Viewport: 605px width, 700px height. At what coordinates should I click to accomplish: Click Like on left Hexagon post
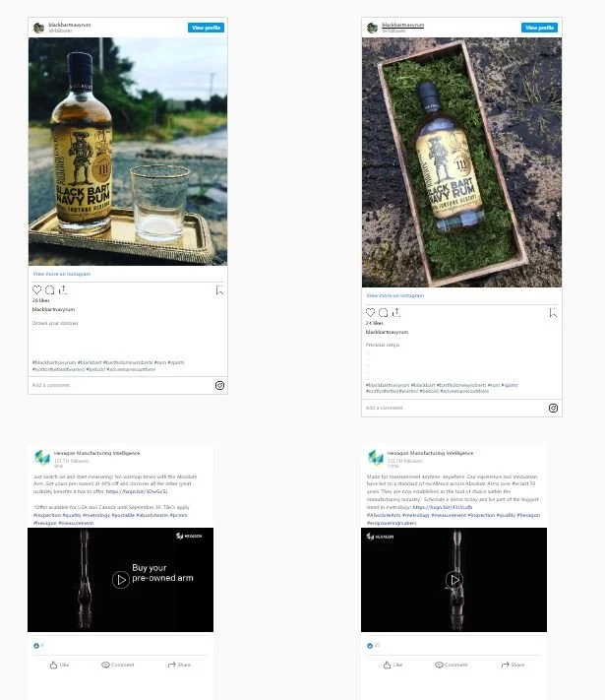pos(59,665)
